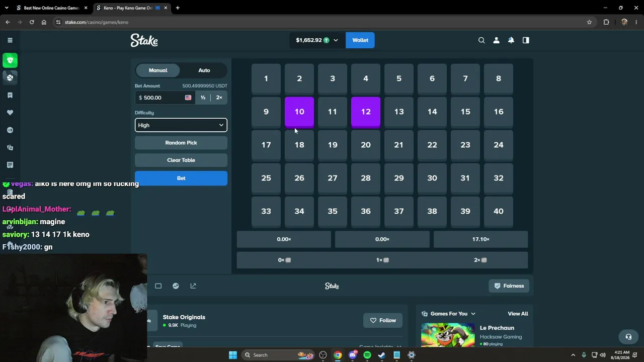Screen dimensions: 644x362
Task: Open the arrow-circle Recent sidebar icon
Action: tap(10, 130)
